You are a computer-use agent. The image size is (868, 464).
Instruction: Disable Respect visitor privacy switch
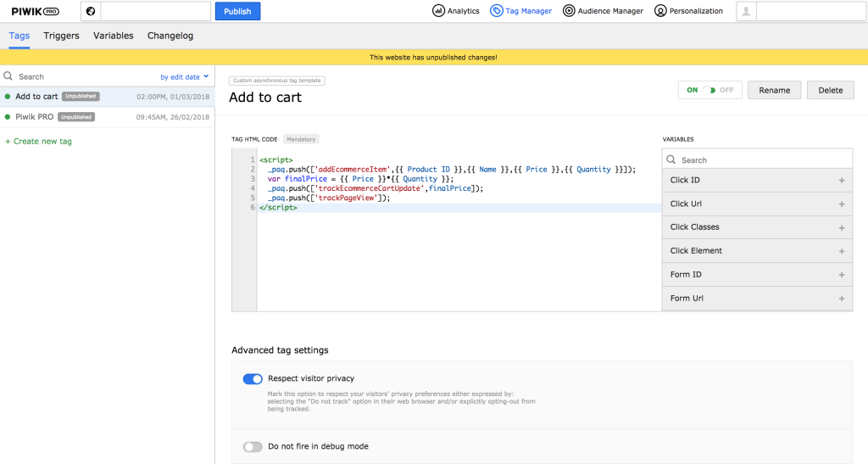(x=253, y=378)
